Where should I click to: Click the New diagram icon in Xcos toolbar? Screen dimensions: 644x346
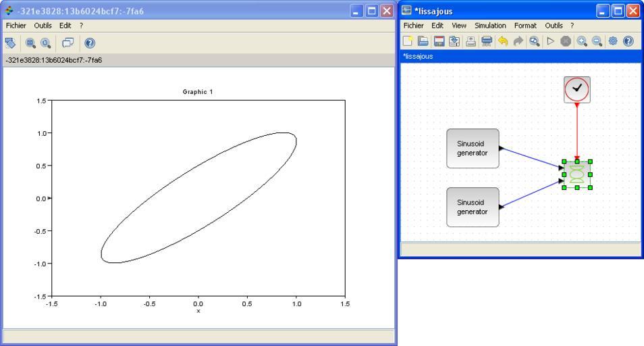408,42
